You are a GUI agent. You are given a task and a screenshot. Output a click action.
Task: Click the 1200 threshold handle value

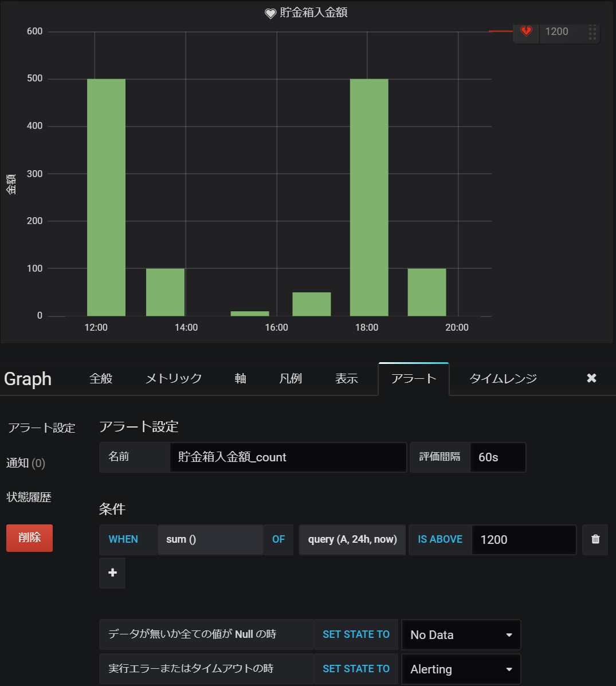556,32
